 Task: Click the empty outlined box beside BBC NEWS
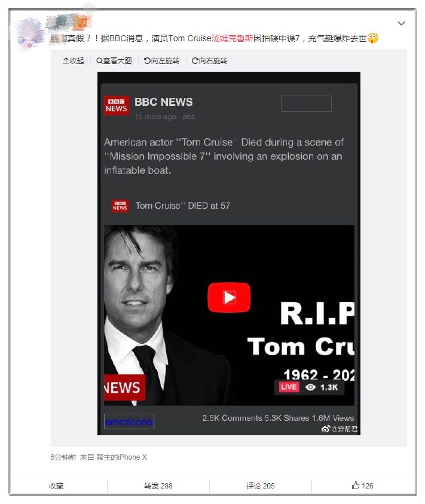click(306, 103)
